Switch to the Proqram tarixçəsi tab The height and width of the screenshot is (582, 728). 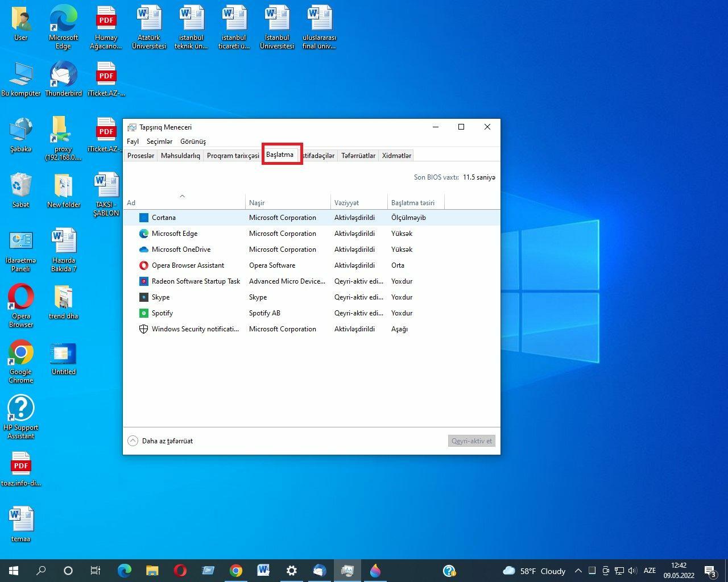pos(233,156)
